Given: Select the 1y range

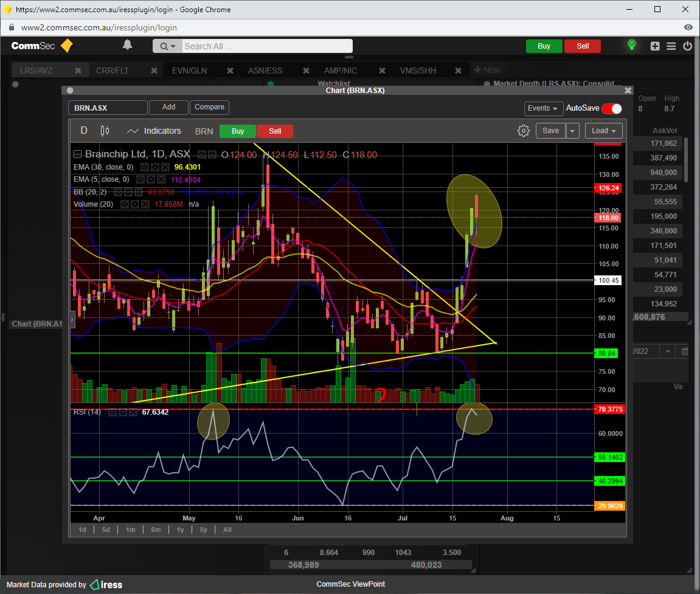Looking at the screenshot, I should coord(181,530).
